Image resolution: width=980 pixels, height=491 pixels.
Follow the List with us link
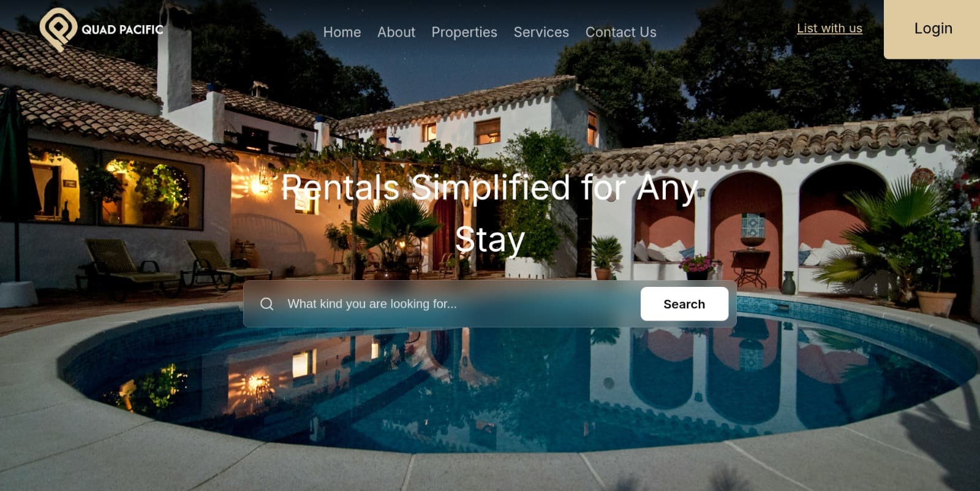pyautogui.click(x=829, y=28)
